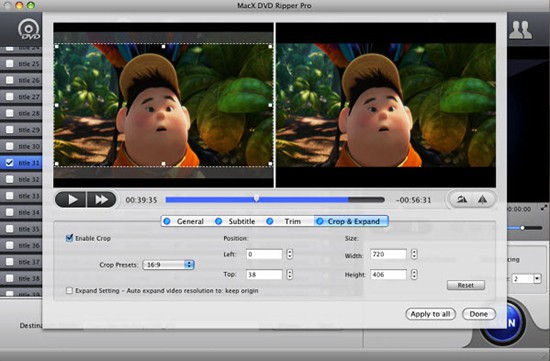Click the bottom-left crop handle
550x361 pixels.
[x=56, y=164]
